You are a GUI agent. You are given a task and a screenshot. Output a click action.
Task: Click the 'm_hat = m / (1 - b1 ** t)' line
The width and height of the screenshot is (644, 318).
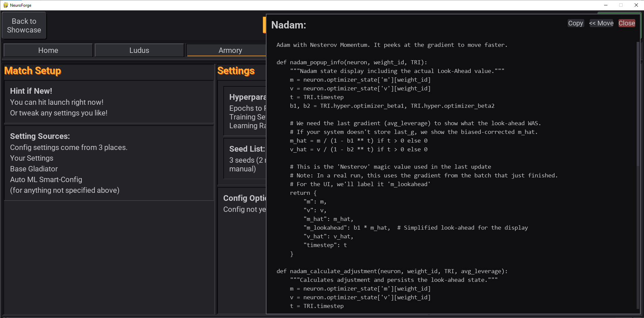pyautogui.click(x=359, y=141)
